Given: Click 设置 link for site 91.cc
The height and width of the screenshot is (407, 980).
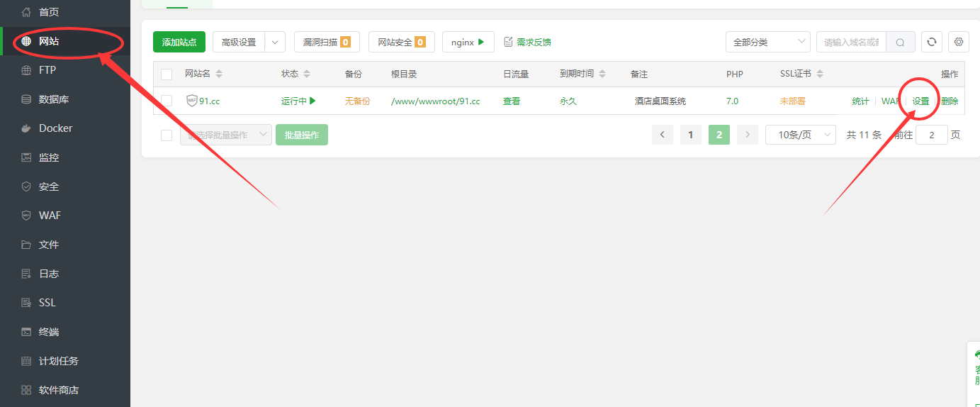Looking at the screenshot, I should (920, 101).
